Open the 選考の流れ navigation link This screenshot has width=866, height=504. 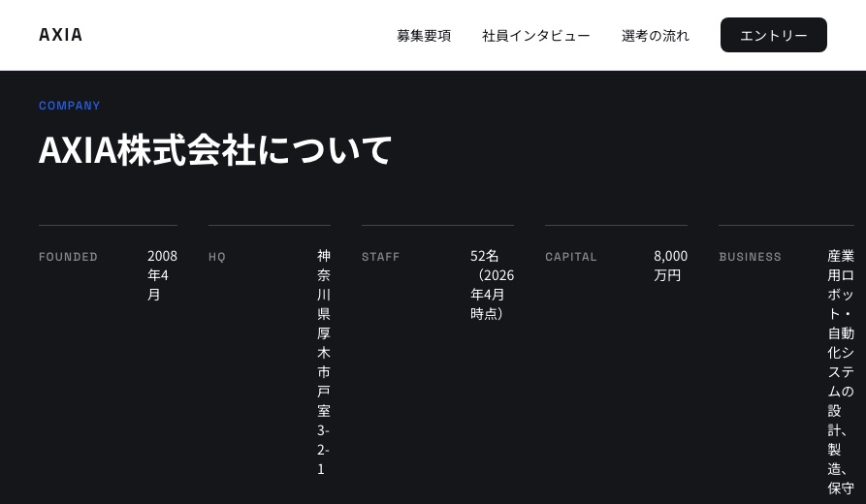click(x=655, y=35)
